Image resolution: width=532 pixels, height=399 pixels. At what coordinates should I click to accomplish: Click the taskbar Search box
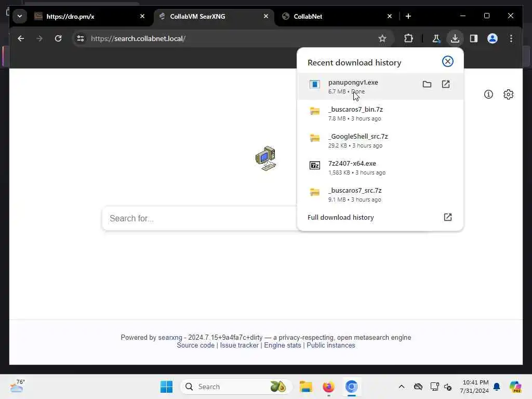click(x=236, y=387)
